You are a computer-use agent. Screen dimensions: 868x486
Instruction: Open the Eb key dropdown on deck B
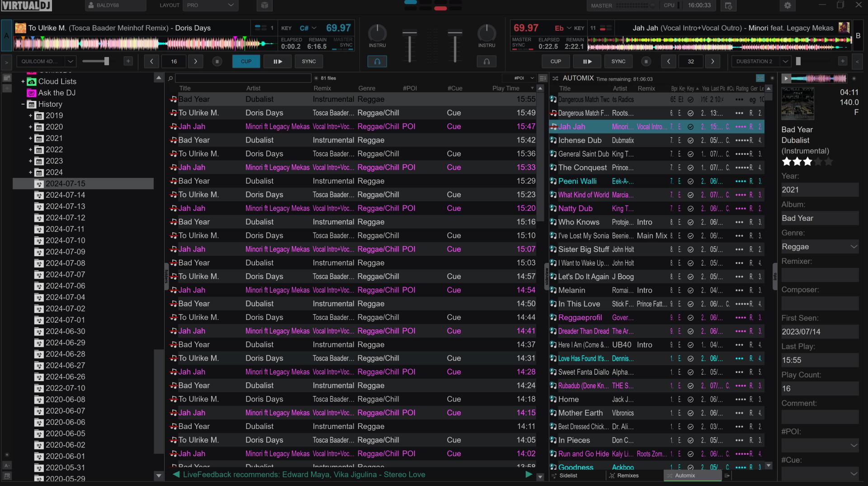pos(563,28)
